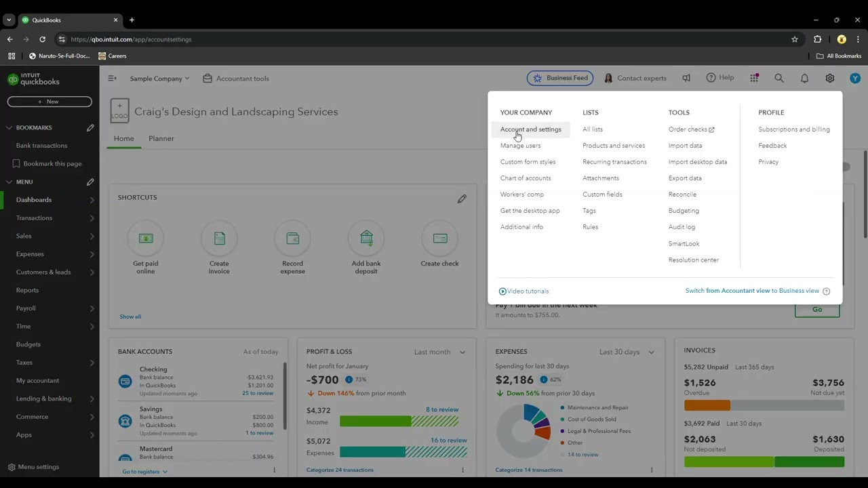This screenshot has height=488, width=868.
Task: Click Add bank deposit shortcut icon
Action: 366,239
